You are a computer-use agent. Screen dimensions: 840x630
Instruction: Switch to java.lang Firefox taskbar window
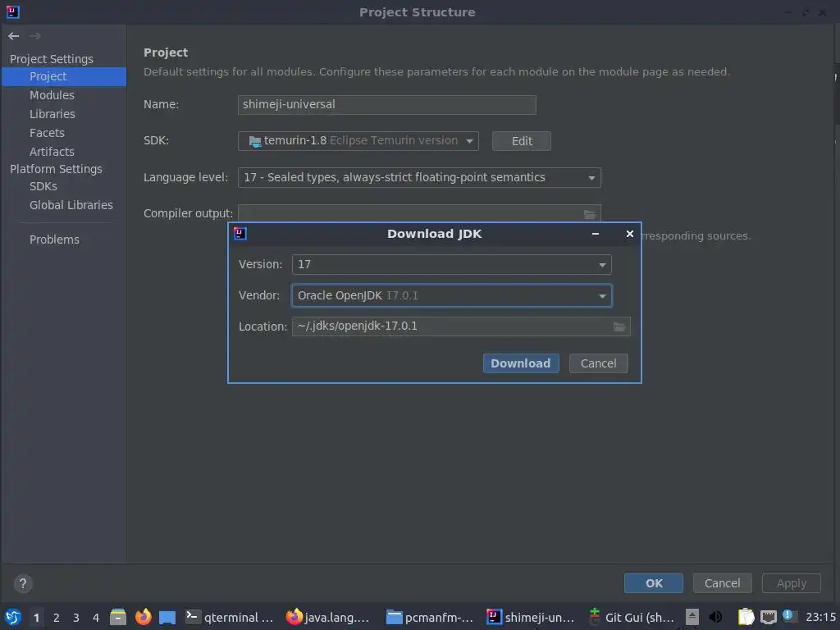click(x=329, y=617)
